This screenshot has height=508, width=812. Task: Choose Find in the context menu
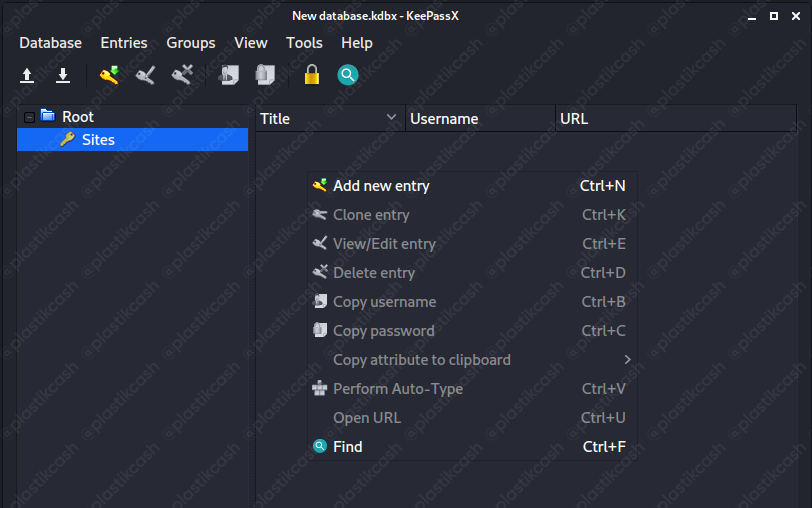point(472,447)
